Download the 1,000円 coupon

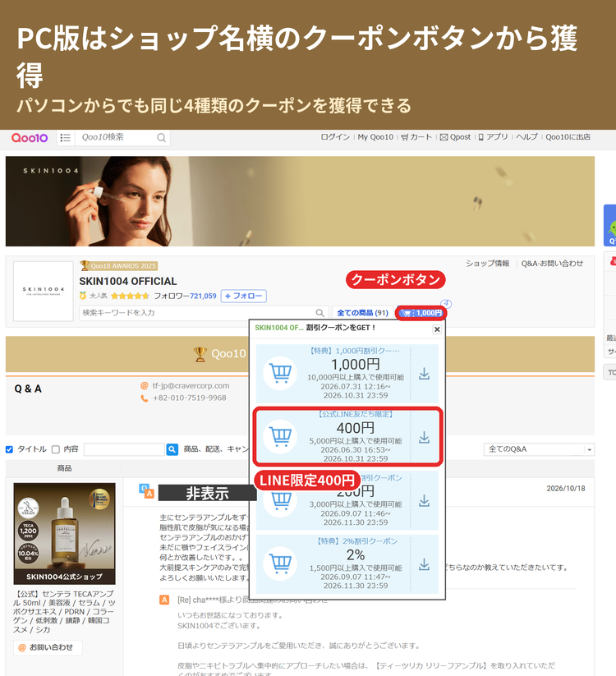point(424,374)
